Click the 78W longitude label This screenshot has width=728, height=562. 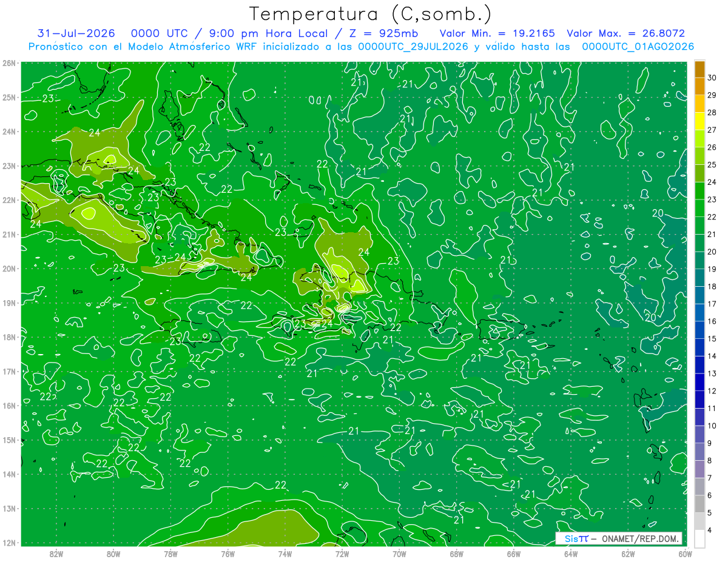pos(170,554)
